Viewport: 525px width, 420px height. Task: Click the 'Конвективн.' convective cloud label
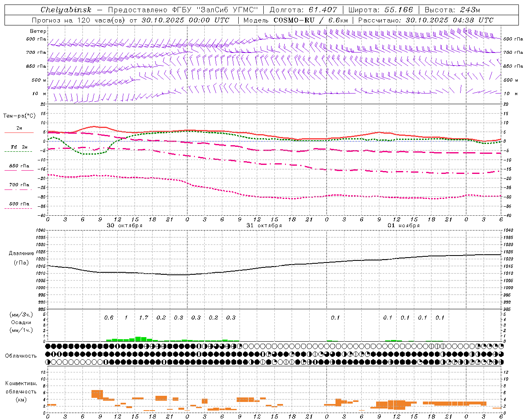(x=21, y=383)
